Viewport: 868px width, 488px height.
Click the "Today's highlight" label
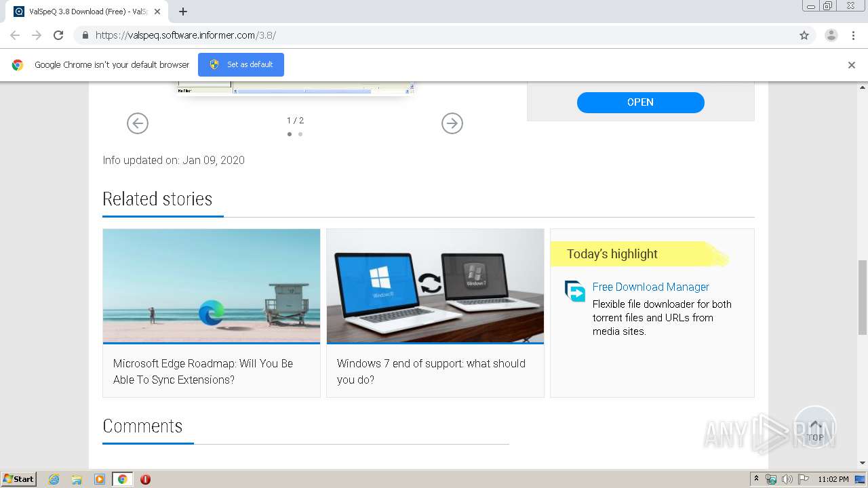612,253
